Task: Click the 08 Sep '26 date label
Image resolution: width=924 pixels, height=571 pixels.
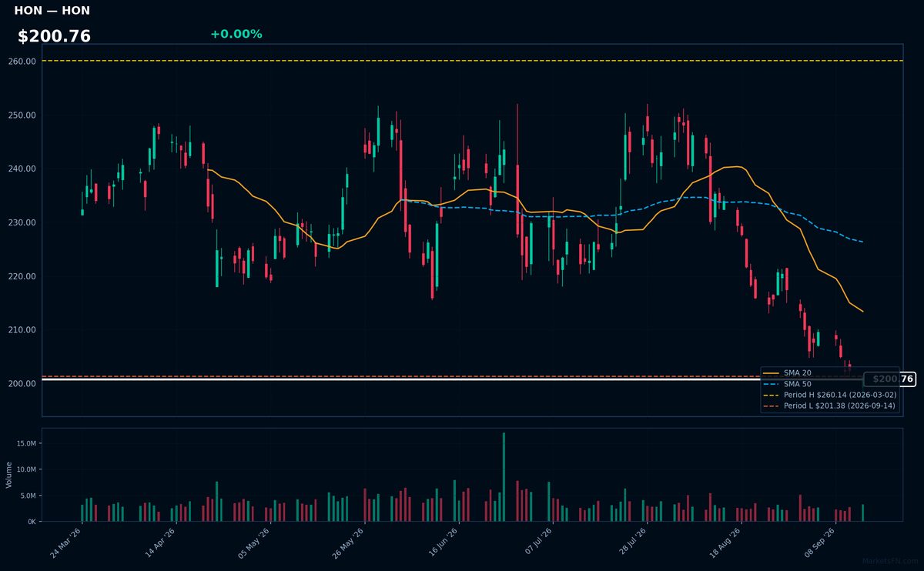Action: coord(819,543)
